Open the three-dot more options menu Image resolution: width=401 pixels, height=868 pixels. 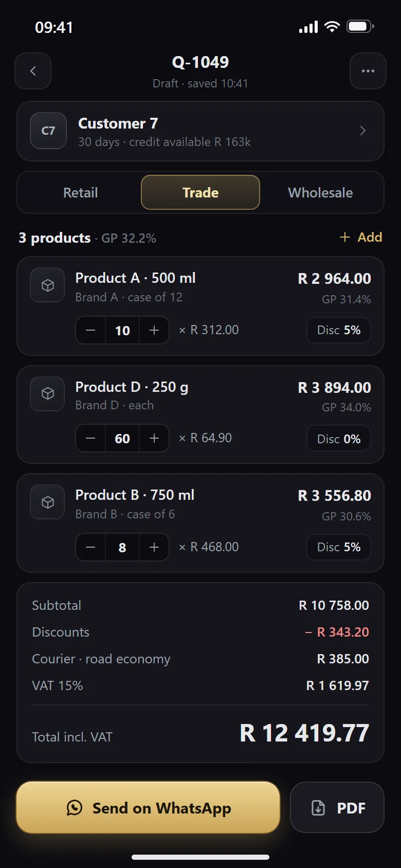point(368,71)
